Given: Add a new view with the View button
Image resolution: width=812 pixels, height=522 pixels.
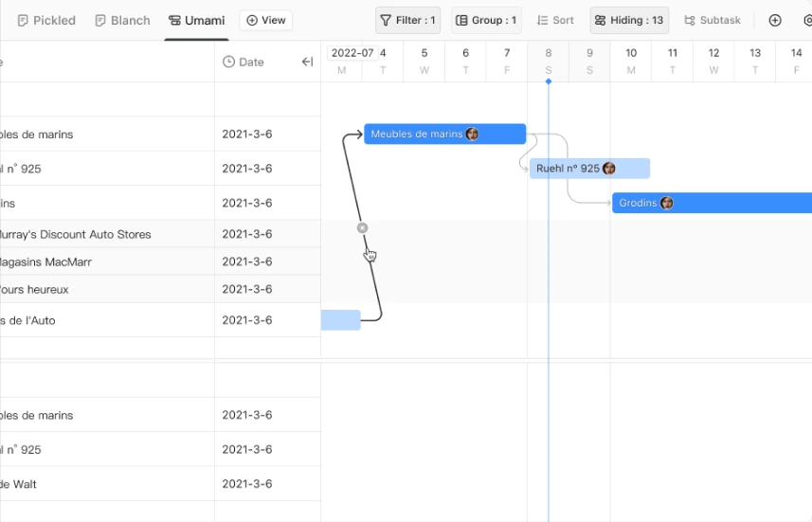Looking at the screenshot, I should [x=266, y=20].
